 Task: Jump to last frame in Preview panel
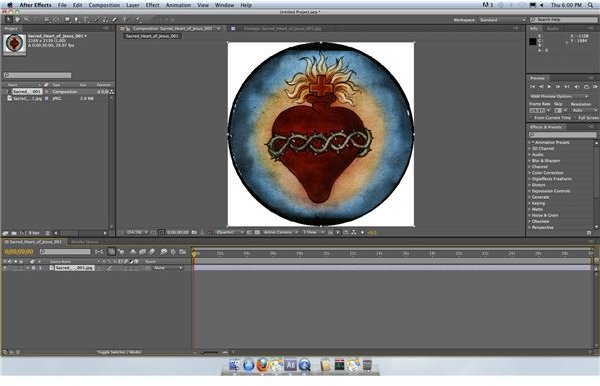(567, 87)
